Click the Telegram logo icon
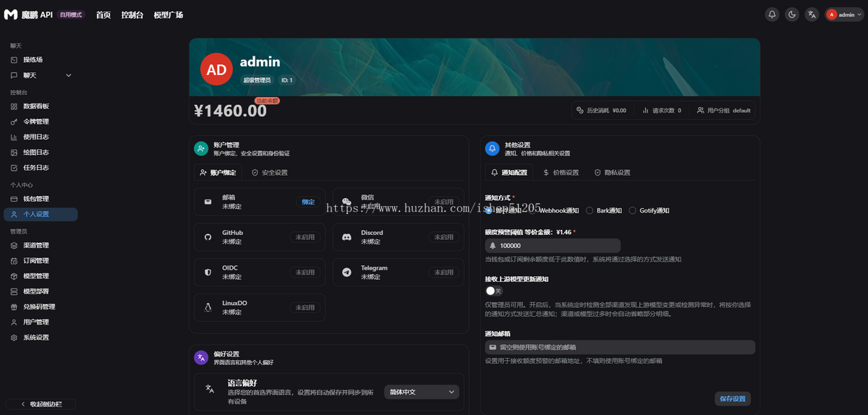This screenshot has height=415, width=868. point(347,273)
